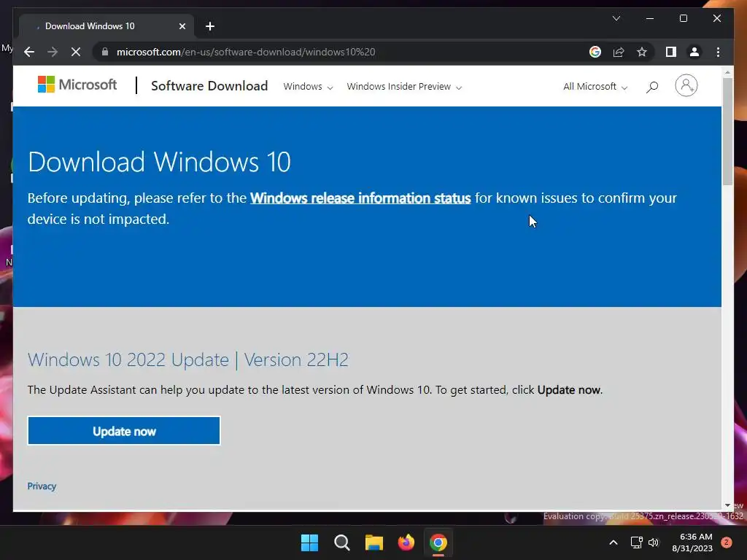This screenshot has height=560, width=747.
Task: Click the forward navigation arrow
Action: tap(53, 52)
